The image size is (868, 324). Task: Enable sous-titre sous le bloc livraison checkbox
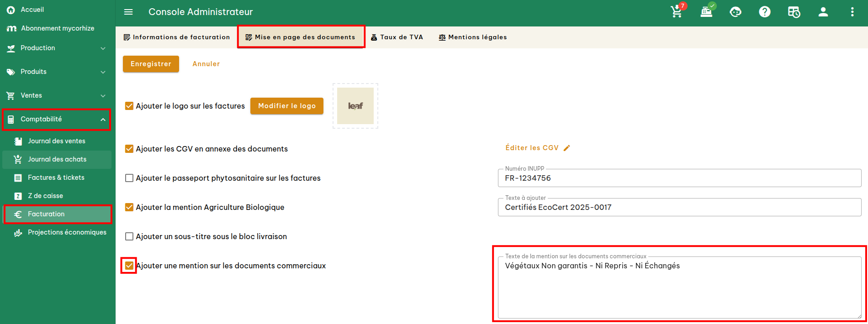click(x=129, y=236)
